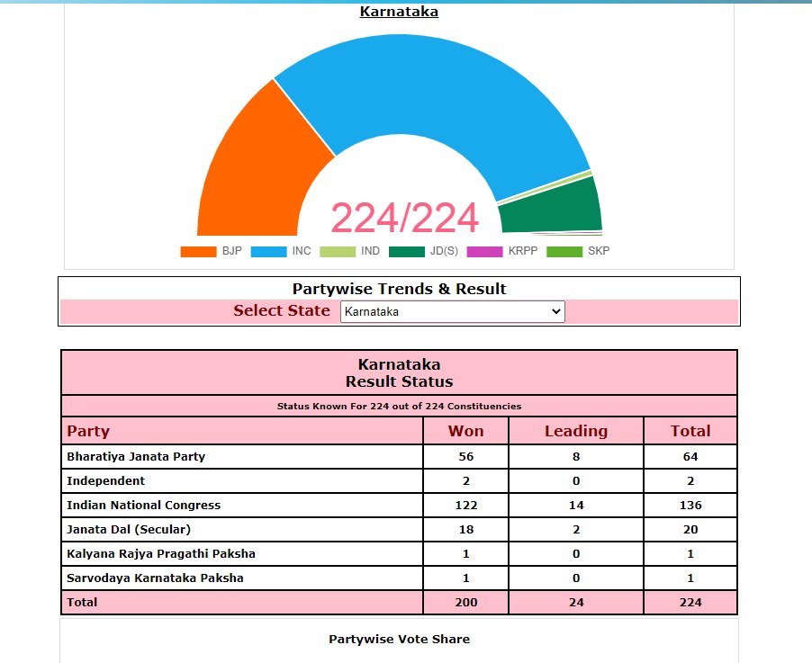Image resolution: width=812 pixels, height=663 pixels.
Task: Open the Select State dropdown showing Karnataka
Action: pyautogui.click(x=452, y=311)
